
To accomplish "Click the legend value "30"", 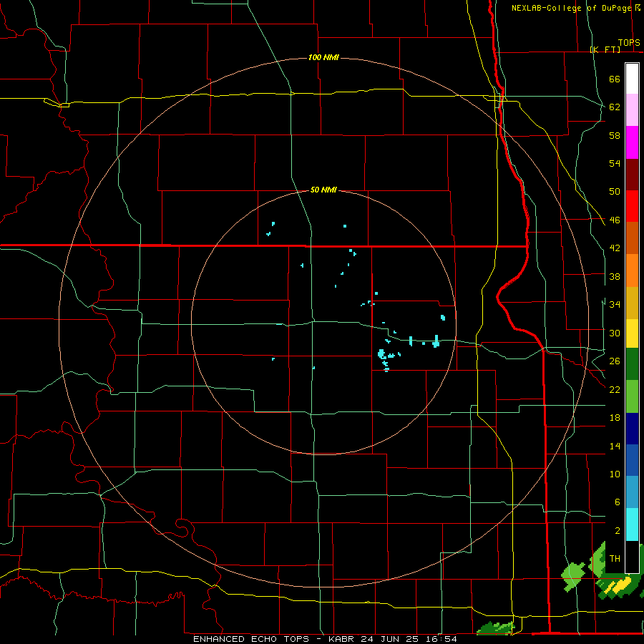I will 615,333.
